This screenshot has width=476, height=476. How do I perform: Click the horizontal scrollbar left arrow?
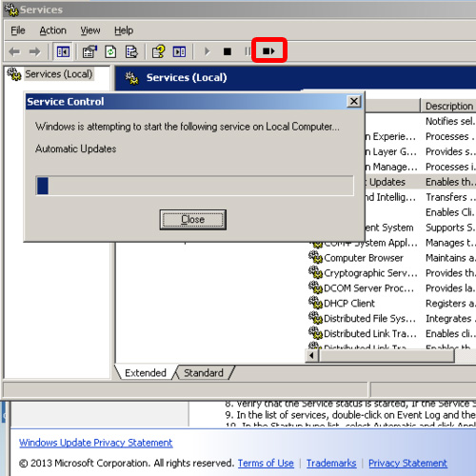[x=311, y=356]
